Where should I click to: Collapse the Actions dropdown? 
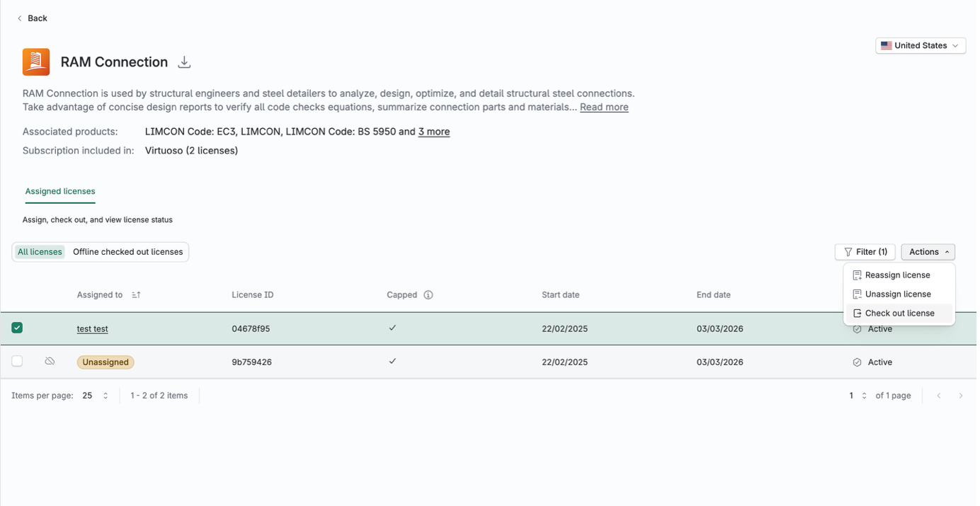[928, 252]
